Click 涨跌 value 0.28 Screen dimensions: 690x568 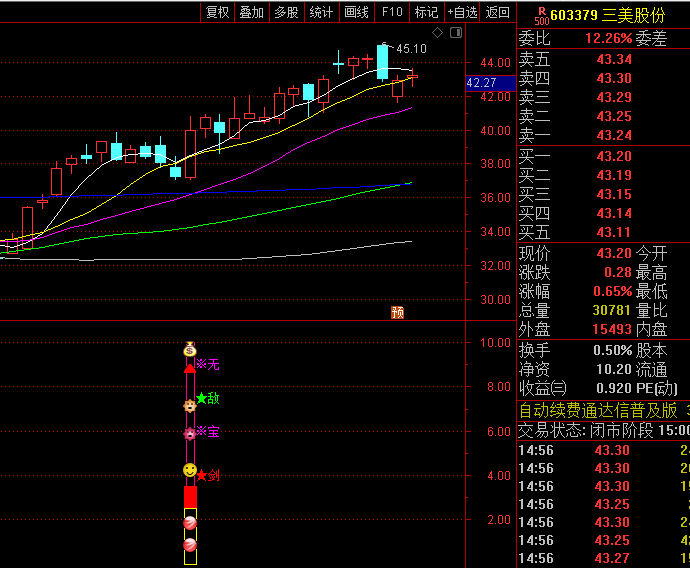(618, 272)
